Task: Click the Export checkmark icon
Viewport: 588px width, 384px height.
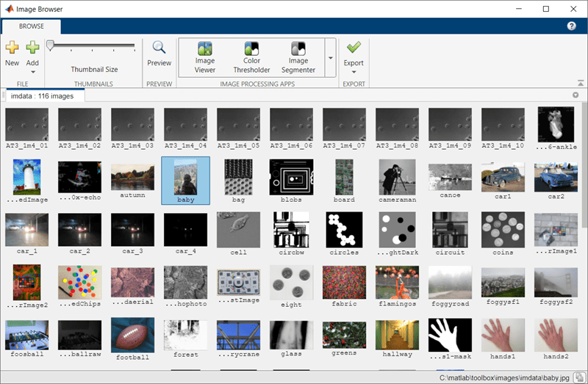Action: tap(354, 48)
